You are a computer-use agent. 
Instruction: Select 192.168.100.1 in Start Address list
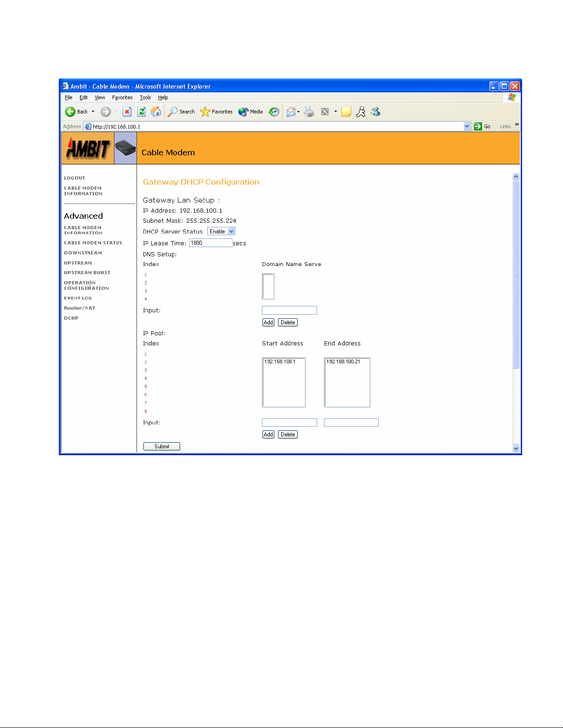coord(280,361)
